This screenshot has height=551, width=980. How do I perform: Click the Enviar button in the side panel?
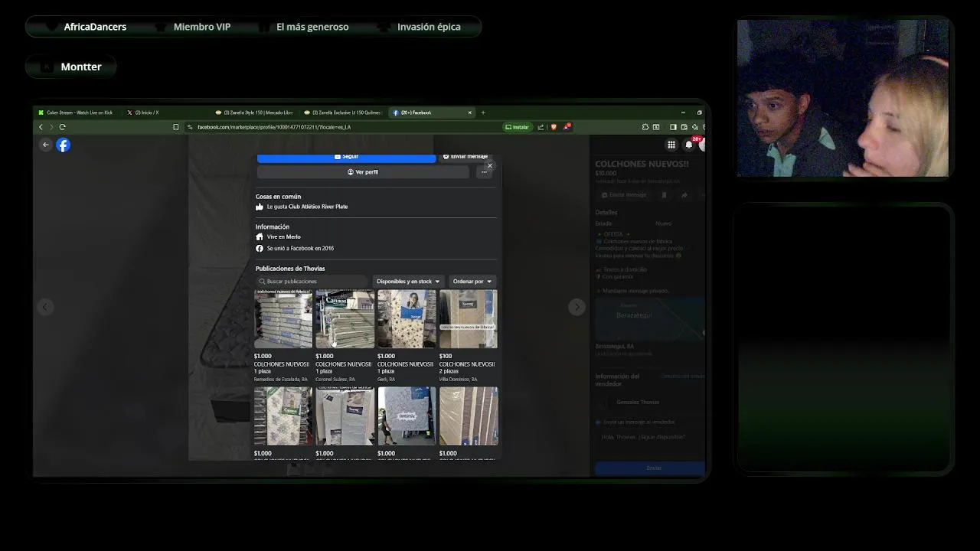pyautogui.click(x=650, y=468)
